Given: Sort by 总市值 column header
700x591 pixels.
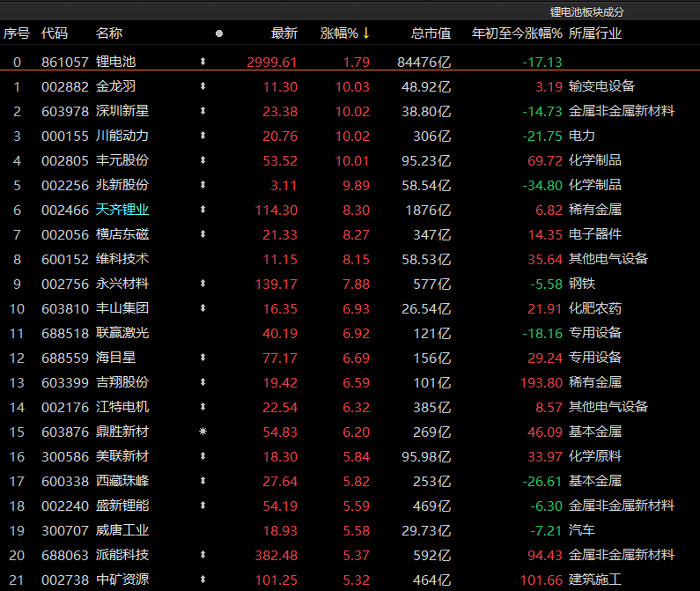Looking at the screenshot, I should tap(431, 33).
